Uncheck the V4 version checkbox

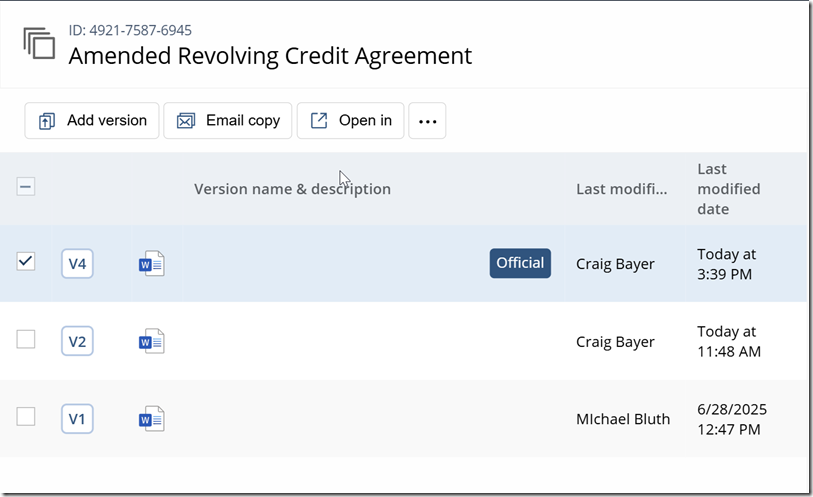point(26,262)
